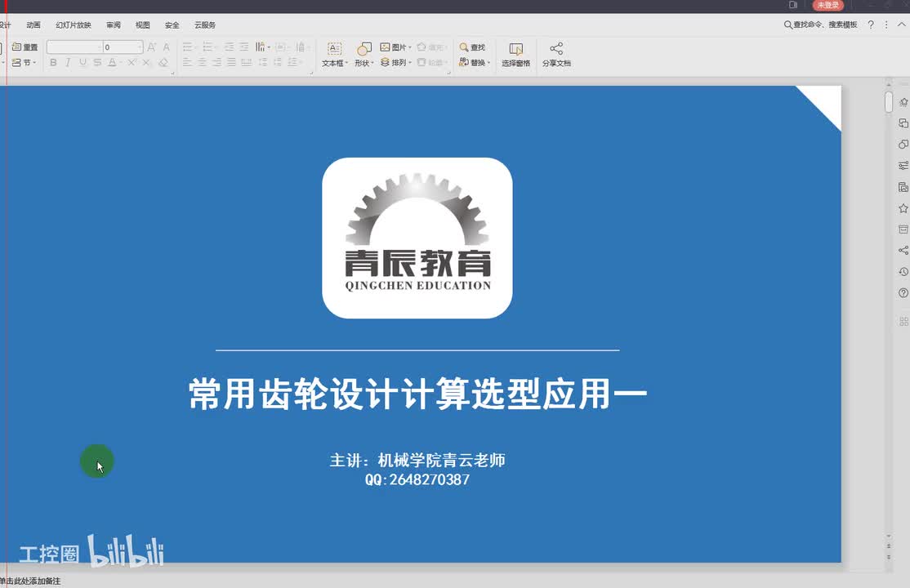The height and width of the screenshot is (588, 910).
Task: Toggle superscript formatting
Action: point(132,62)
